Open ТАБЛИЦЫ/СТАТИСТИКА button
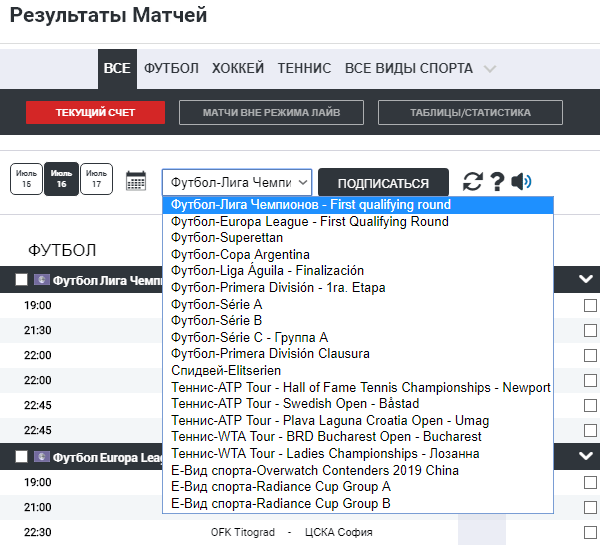 [470, 113]
